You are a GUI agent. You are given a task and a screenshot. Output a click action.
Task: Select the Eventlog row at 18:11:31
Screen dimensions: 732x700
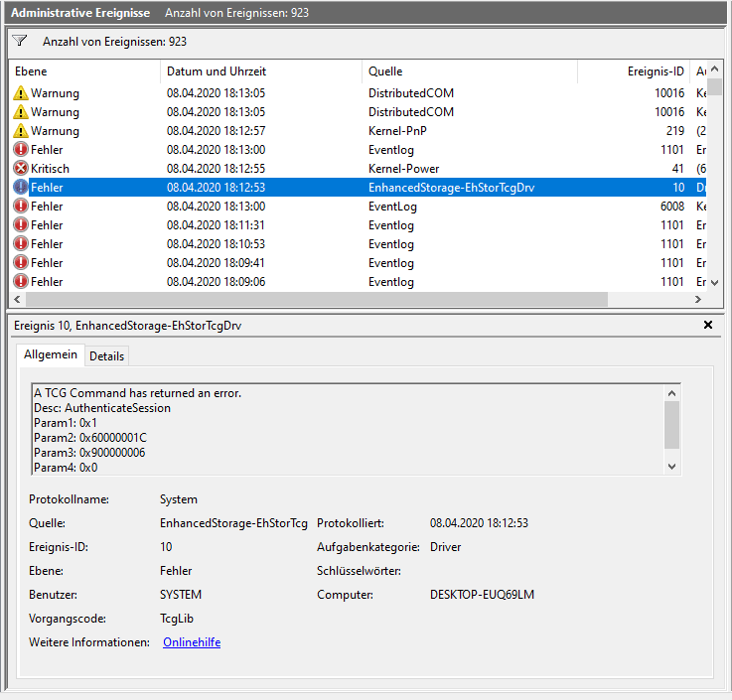pyautogui.click(x=359, y=225)
